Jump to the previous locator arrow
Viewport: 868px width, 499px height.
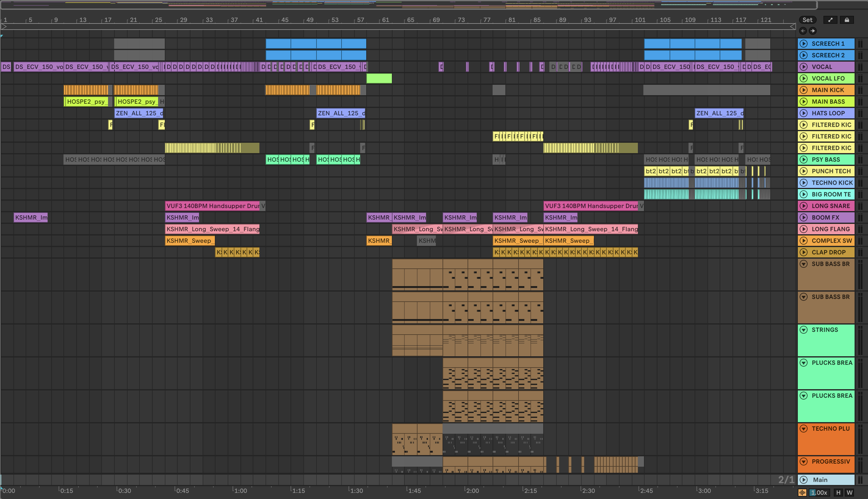pos(803,31)
